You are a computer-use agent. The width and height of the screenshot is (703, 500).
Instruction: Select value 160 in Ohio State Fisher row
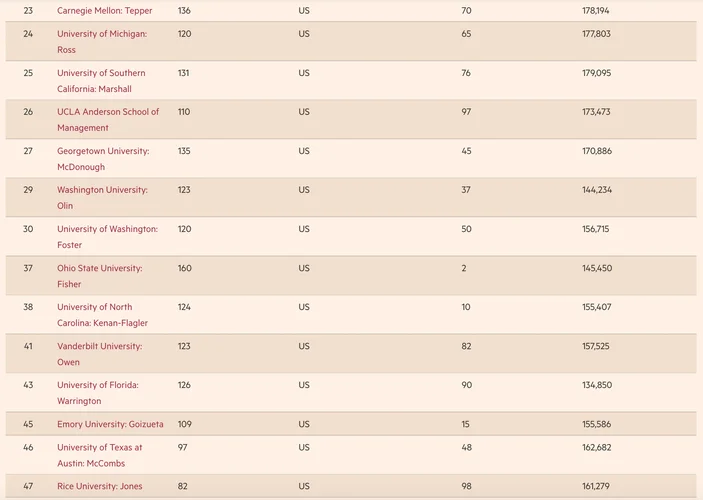[185, 268]
